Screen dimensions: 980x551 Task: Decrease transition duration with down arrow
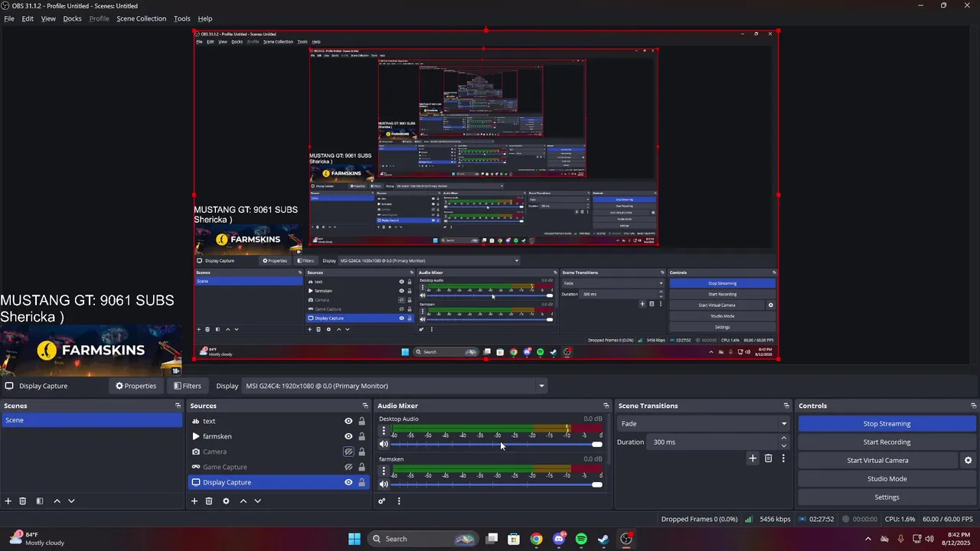pos(783,446)
